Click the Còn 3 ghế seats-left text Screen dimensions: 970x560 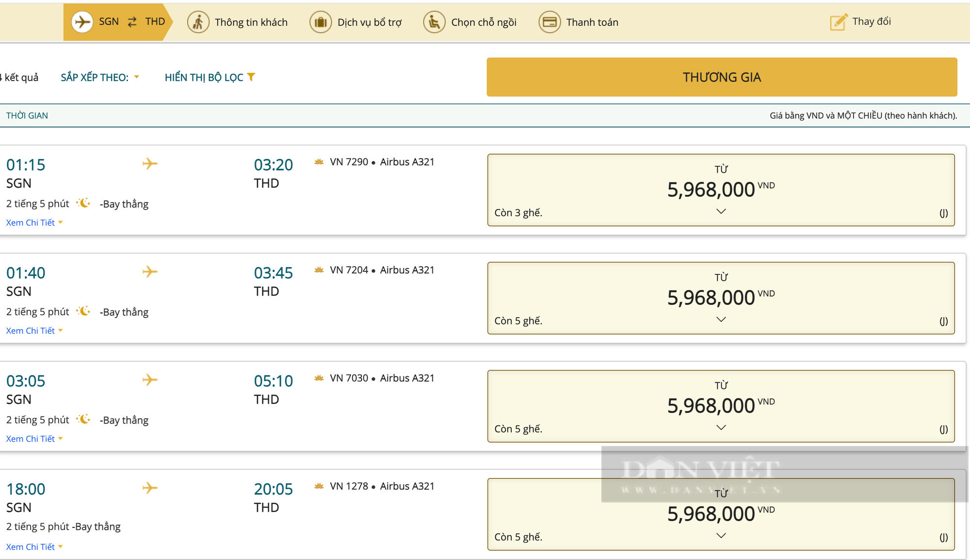click(x=518, y=213)
